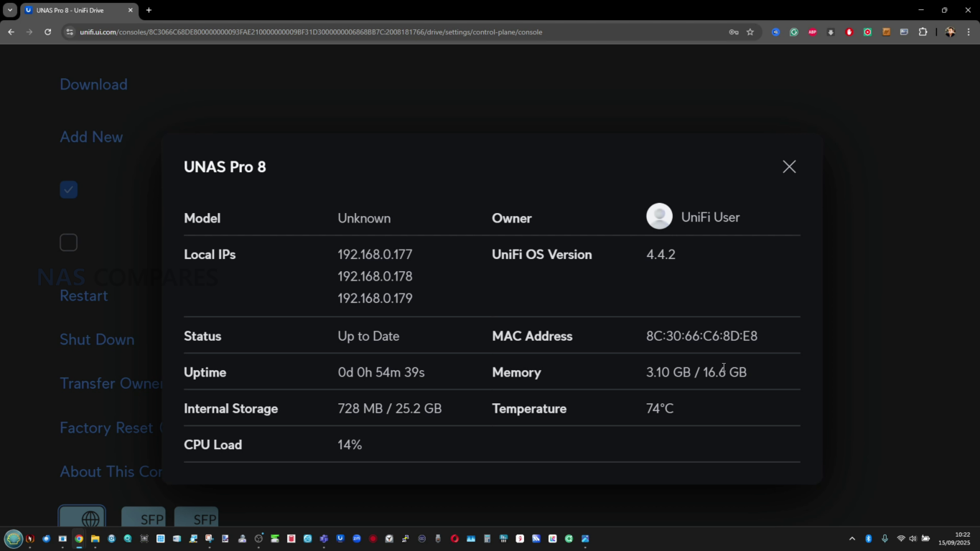View site information icon in address bar
Viewport: 980px width, 551px height.
[70, 32]
